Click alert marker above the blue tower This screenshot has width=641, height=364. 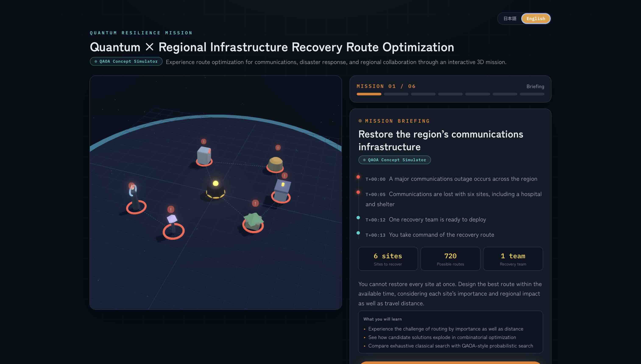point(284,175)
